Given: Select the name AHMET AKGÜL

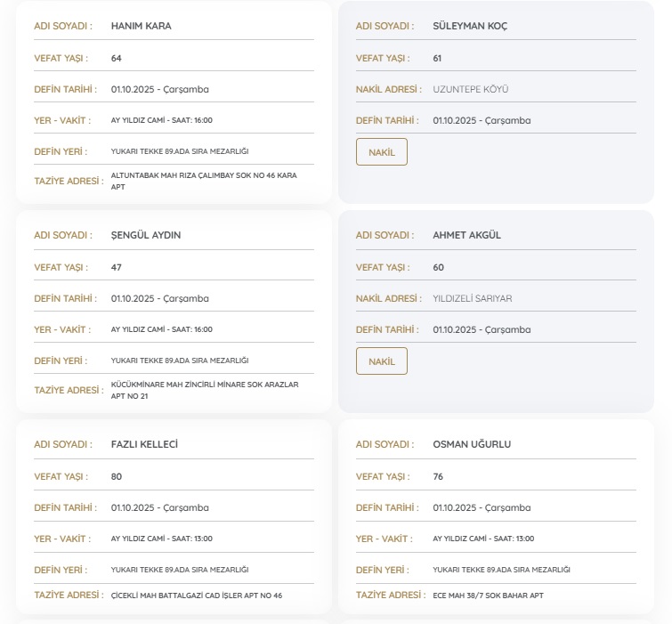Looking at the screenshot, I should coord(466,235).
